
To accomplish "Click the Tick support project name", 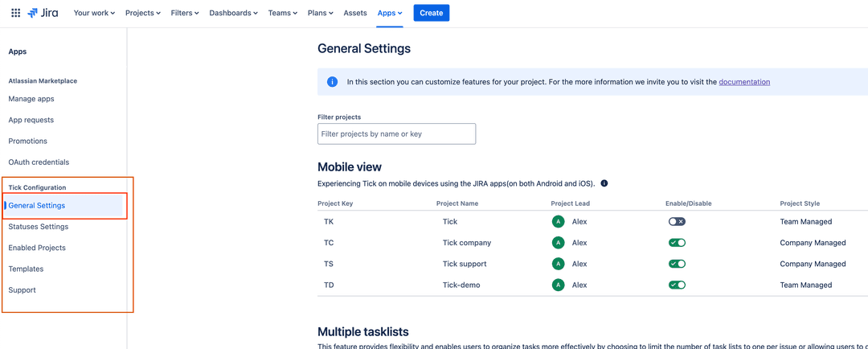I will (465, 264).
